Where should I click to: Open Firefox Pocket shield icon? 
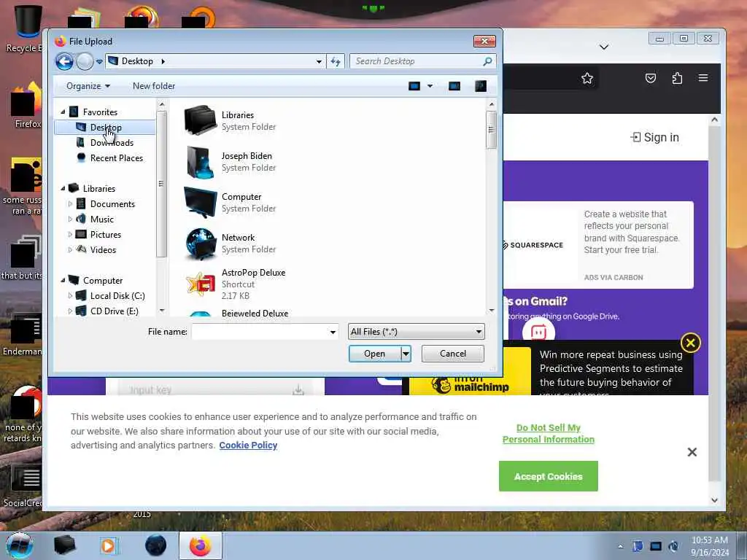tap(650, 78)
